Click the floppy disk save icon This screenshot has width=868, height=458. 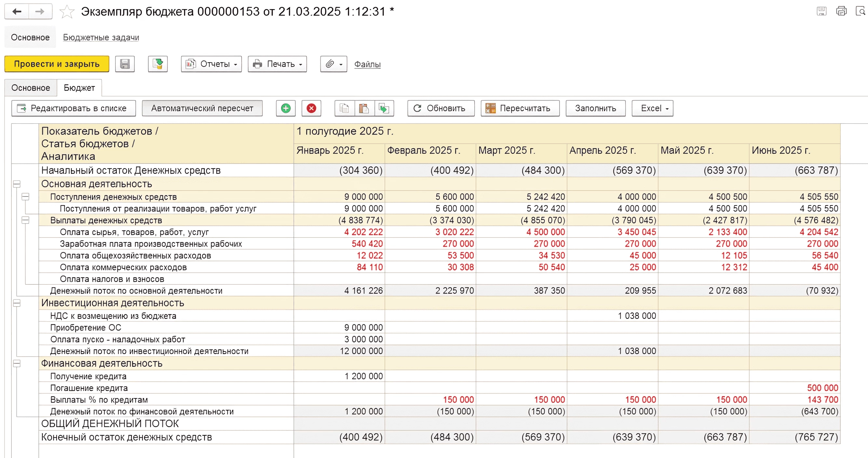[x=125, y=64]
